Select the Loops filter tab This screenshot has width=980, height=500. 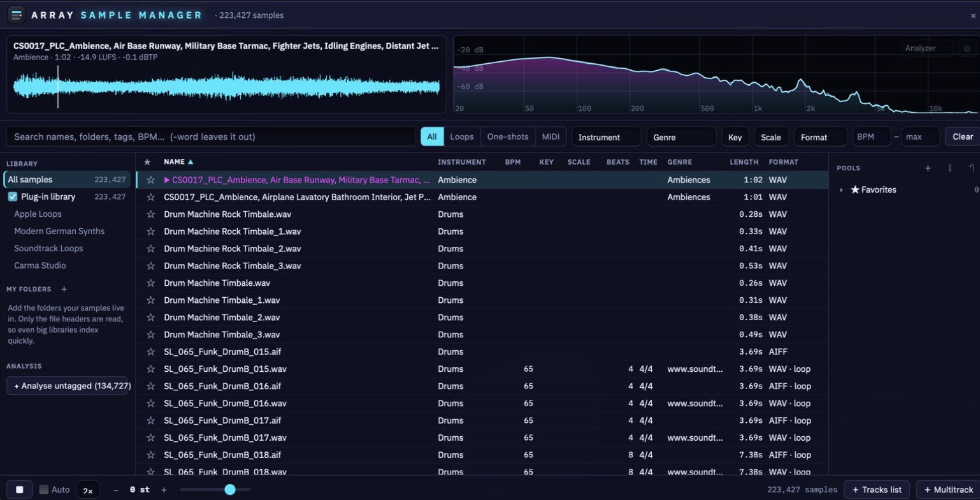pos(462,136)
